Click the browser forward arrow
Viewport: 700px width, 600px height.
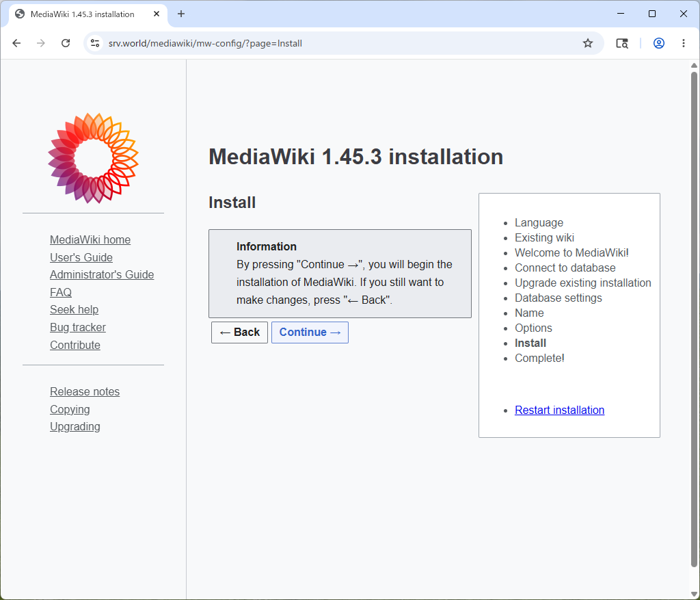click(40, 43)
